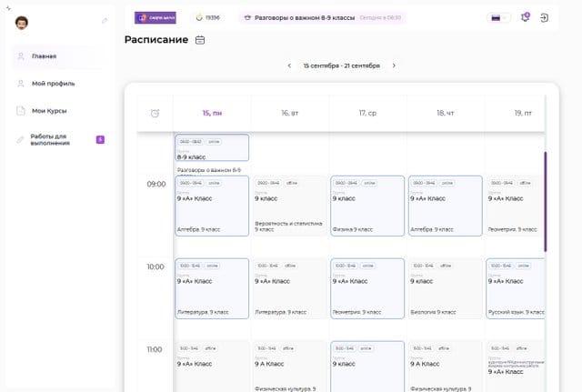Click the user avatar picture

point(23,21)
